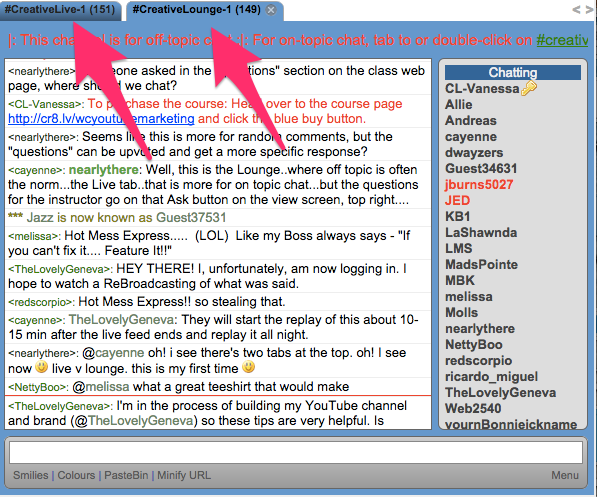
Task: Close the #CreativeLounge-1 tab
Action: click(271, 10)
